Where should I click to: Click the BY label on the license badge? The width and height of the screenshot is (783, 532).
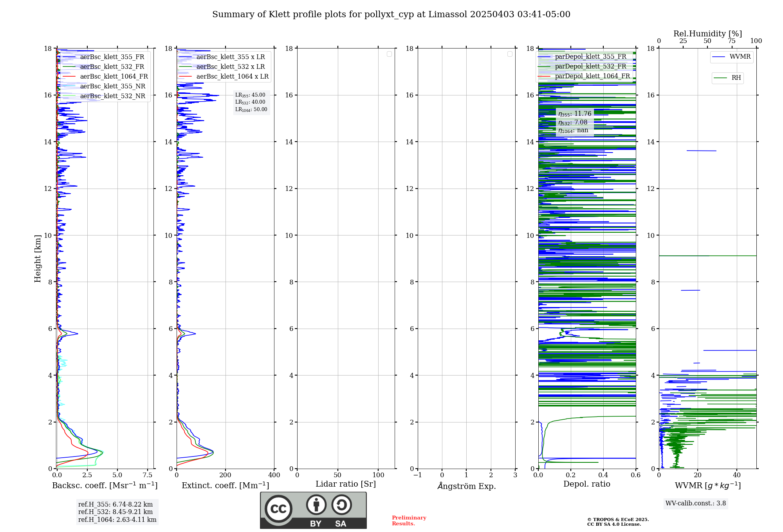316,524
